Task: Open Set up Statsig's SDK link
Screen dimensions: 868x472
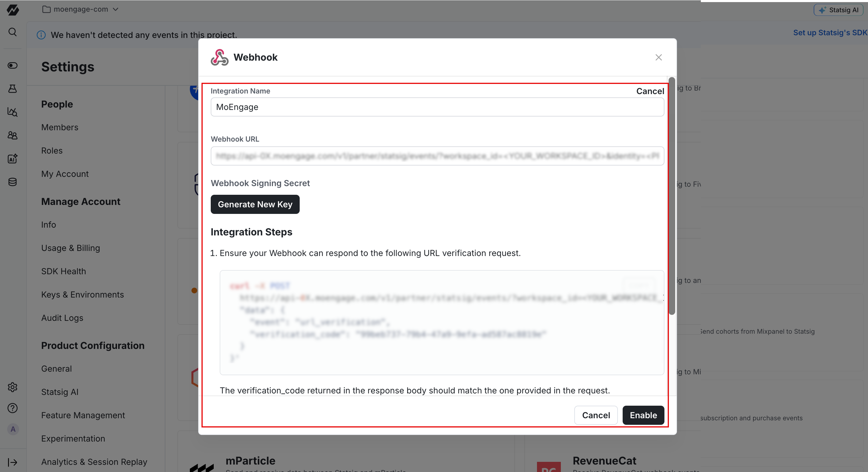Action: point(830,33)
